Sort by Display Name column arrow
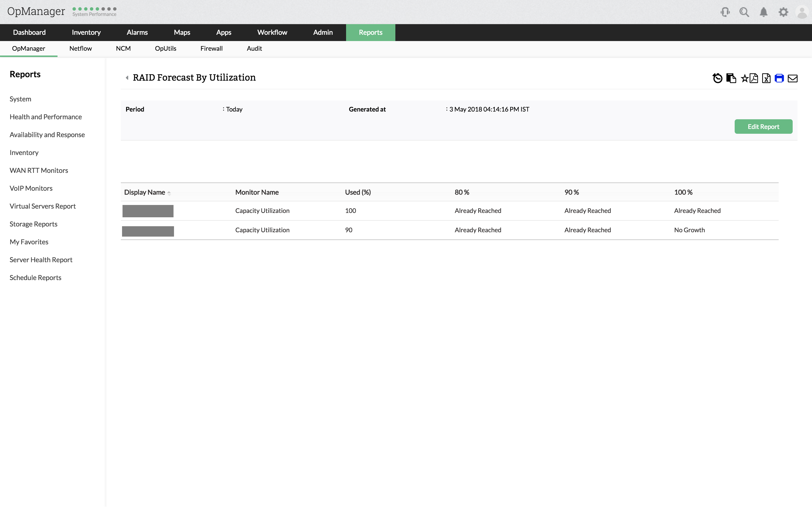This screenshot has height=507, width=812. 169,193
